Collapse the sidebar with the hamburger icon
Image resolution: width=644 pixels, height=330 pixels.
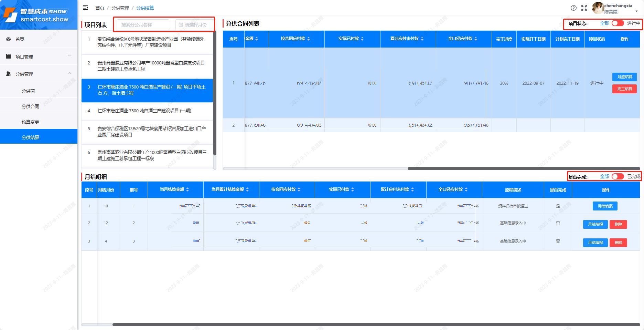point(85,8)
